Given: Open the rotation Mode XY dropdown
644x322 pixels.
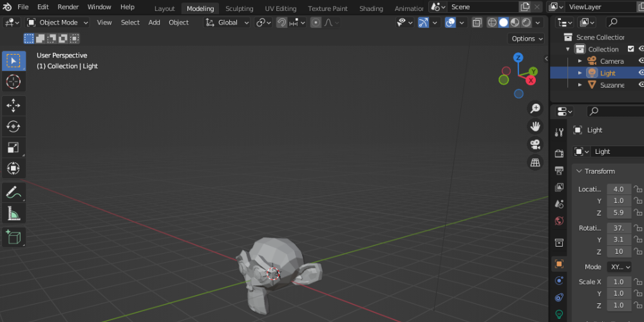Looking at the screenshot, I should pos(620,267).
